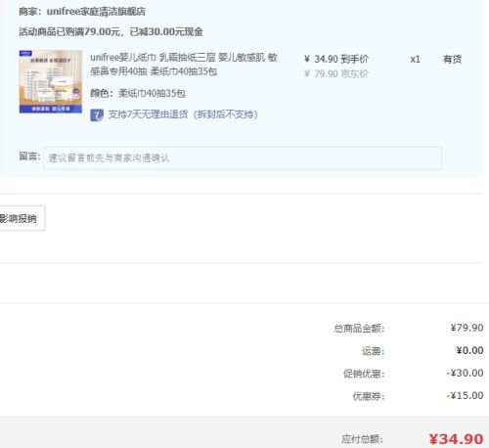Click the 影响报销 button
Image resolution: width=489 pixels, height=448 pixels.
tap(22, 218)
